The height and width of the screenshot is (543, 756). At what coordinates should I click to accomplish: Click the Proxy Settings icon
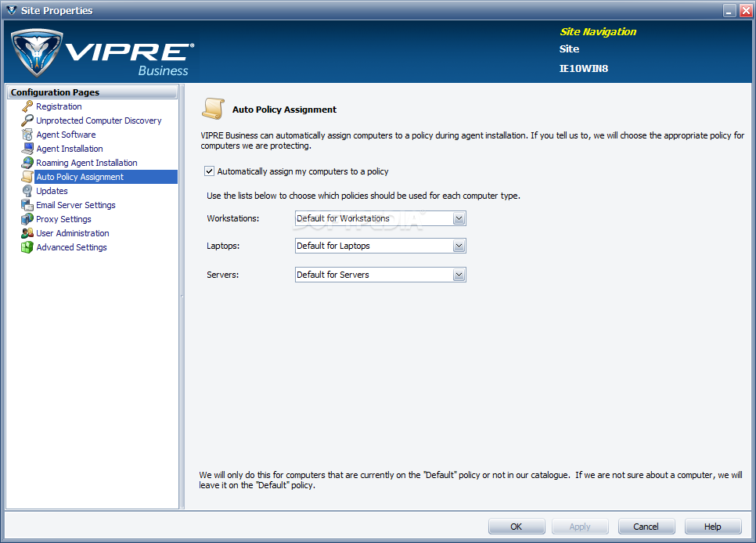27,219
